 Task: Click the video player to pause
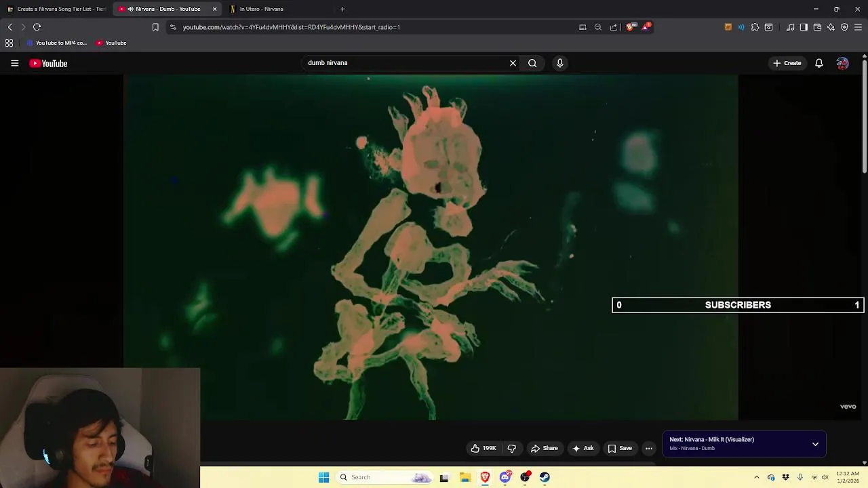coord(431,247)
